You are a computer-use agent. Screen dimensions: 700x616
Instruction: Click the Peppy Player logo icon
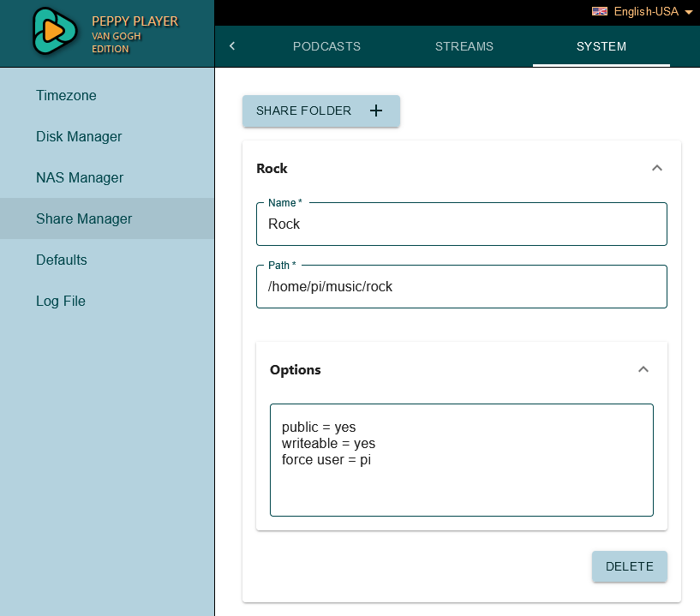tap(55, 31)
